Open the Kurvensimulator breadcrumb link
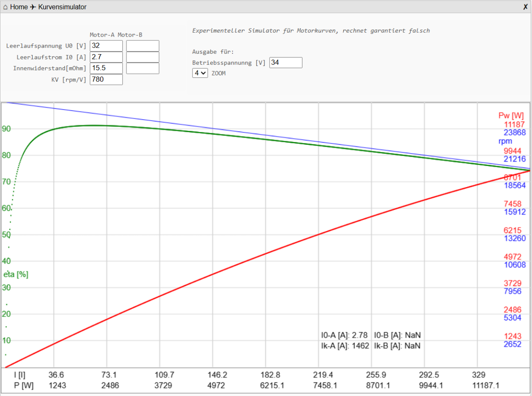Image resolution: width=532 pixels, height=396 pixels. [x=62, y=7]
